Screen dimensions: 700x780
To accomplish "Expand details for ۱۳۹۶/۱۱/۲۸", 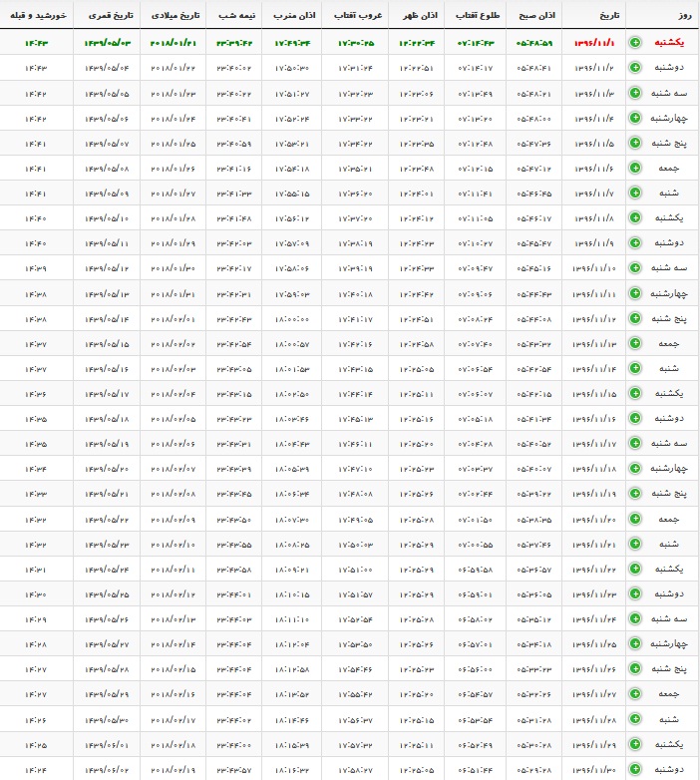I will click(x=635, y=719).
